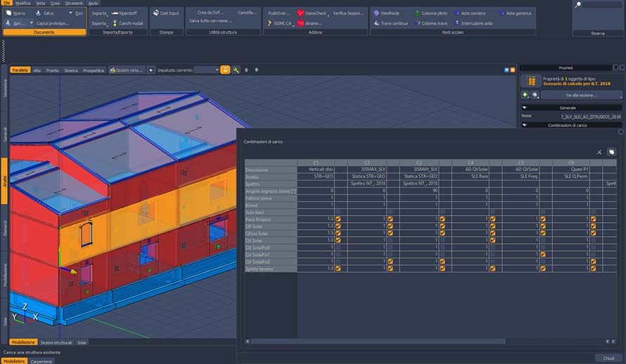Click the PushOver button

coord(279,13)
